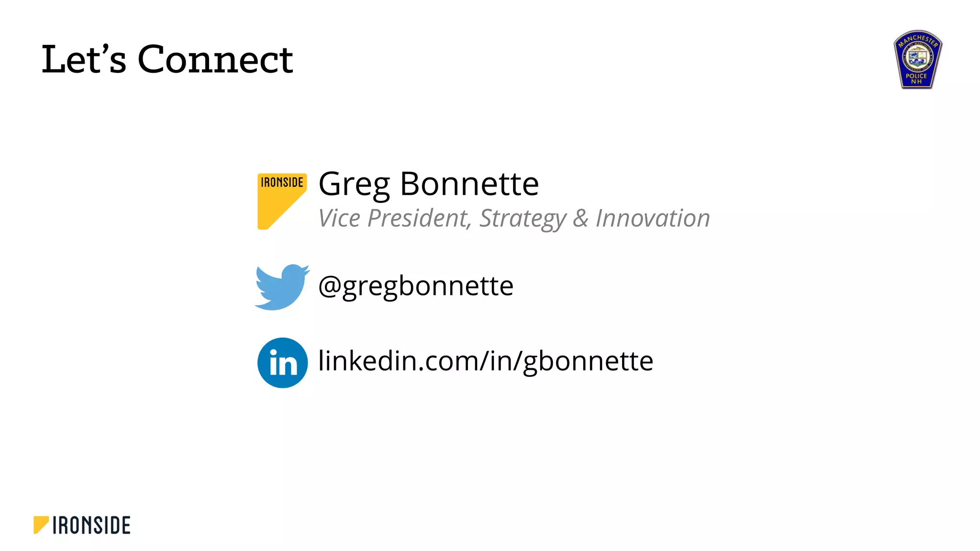The width and height of the screenshot is (980, 551).
Task: Select the "Let's Connect" slide title
Action: click(167, 59)
